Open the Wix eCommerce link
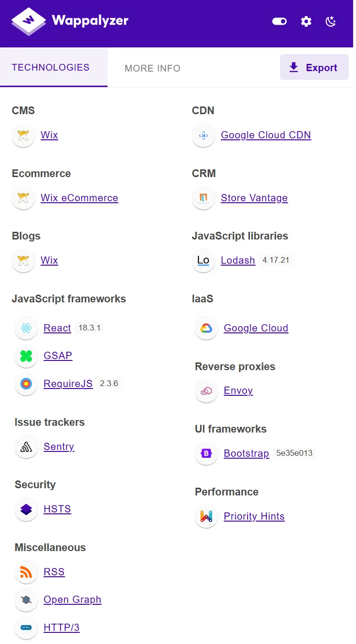Image resolution: width=356 pixels, height=644 pixels. click(79, 198)
